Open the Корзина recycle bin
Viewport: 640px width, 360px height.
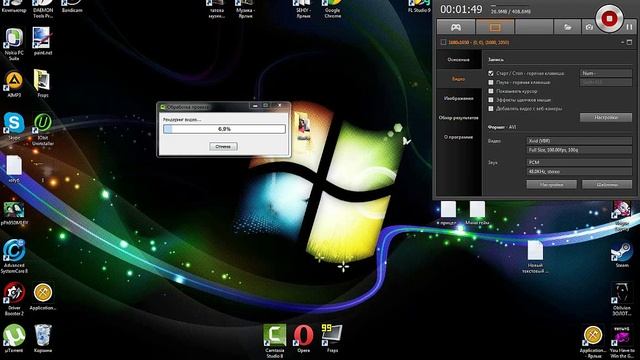(x=42, y=339)
